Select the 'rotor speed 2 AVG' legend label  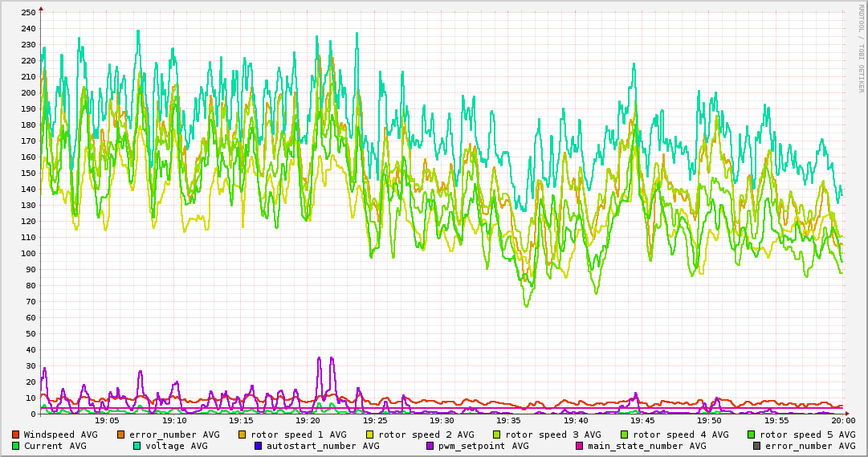click(x=426, y=435)
